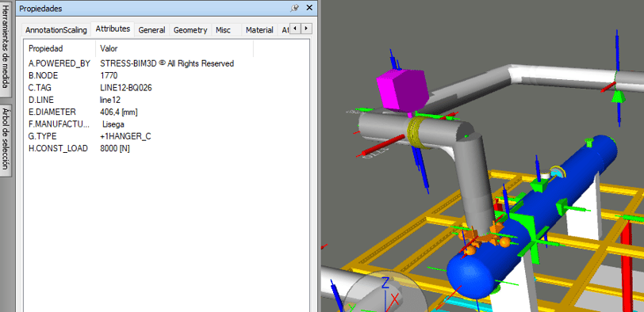Click the value line12
This screenshot has width=644, height=312.
[x=110, y=100]
